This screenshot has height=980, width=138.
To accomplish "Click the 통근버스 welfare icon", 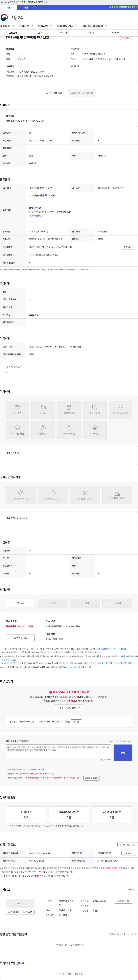I will coord(18,410).
